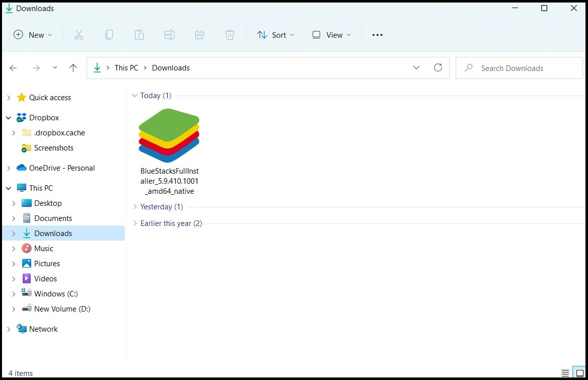Go back with the left arrow
Viewport: 588px width, 380px height.
13,68
